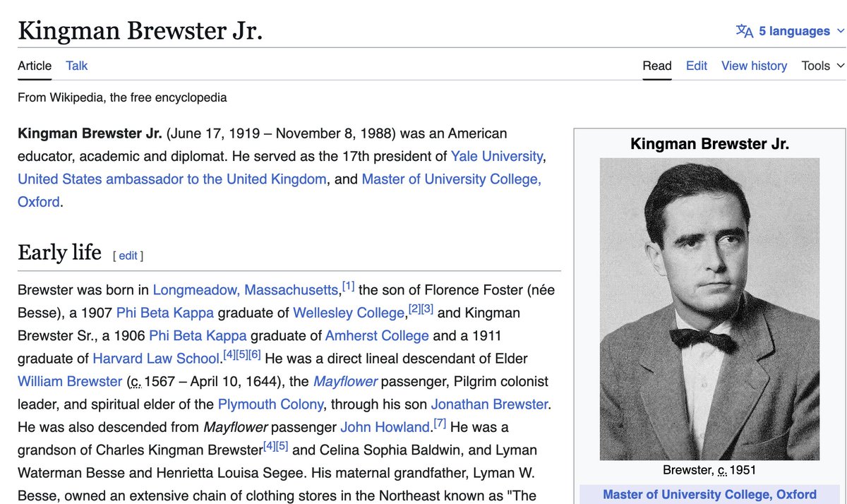Open infobox Master of University College, Oxford link
The width and height of the screenshot is (847, 504).
(709, 494)
